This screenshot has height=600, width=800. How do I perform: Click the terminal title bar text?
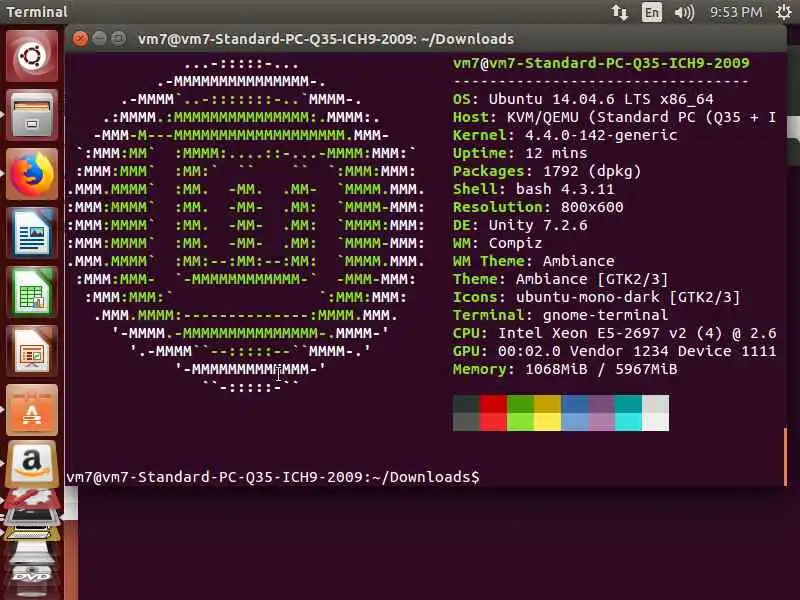(326, 39)
